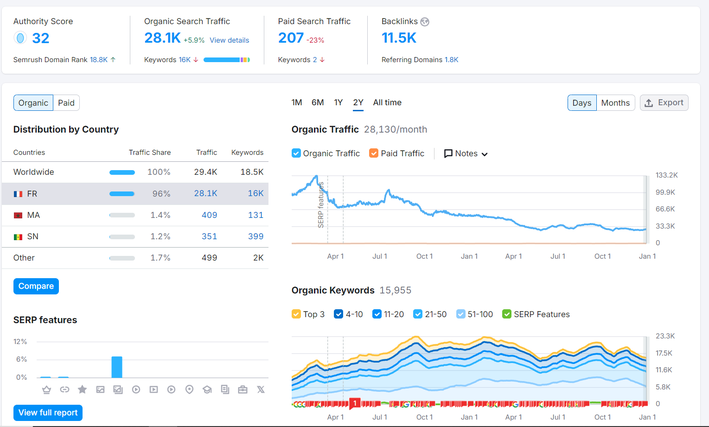Uncheck the Organic Traffic checkbox
This screenshot has height=427, width=709.
point(296,153)
